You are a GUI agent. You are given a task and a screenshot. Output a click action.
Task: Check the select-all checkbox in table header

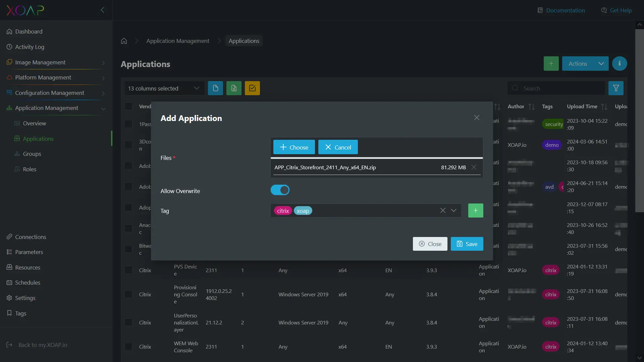point(128,106)
